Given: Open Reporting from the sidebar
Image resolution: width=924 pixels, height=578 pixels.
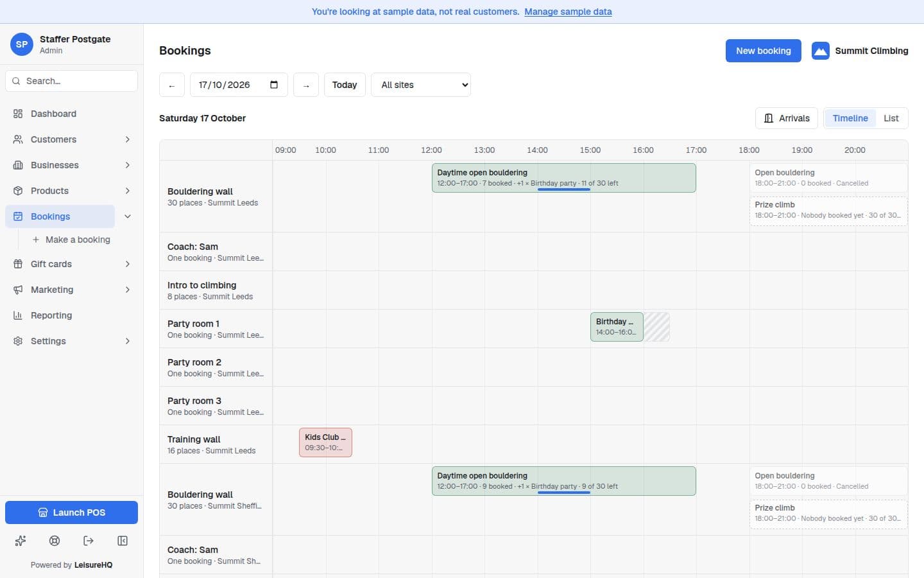Looking at the screenshot, I should point(71,315).
